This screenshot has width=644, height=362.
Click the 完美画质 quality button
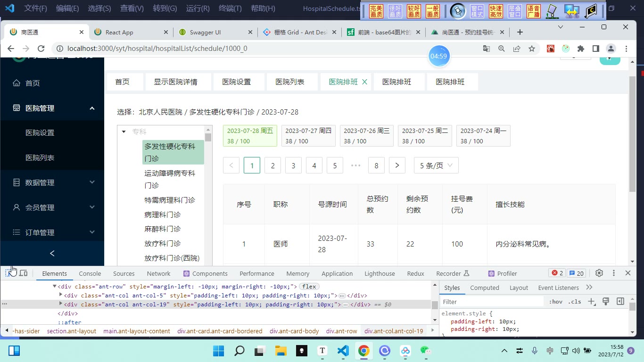(x=376, y=11)
